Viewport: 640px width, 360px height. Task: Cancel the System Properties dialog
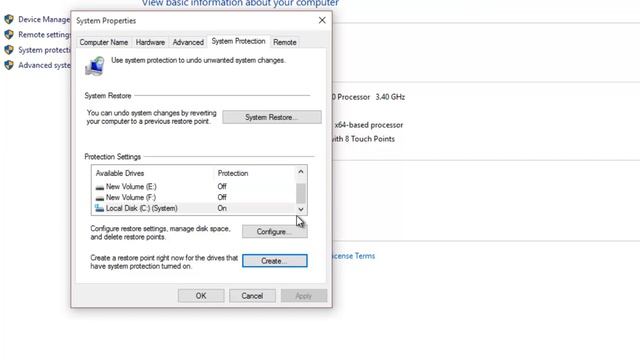pos(252,296)
